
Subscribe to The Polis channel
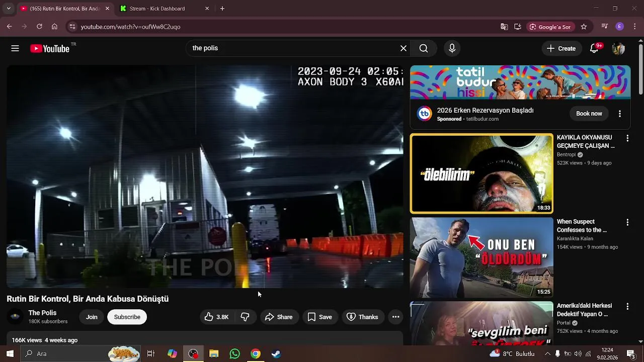[127, 317]
